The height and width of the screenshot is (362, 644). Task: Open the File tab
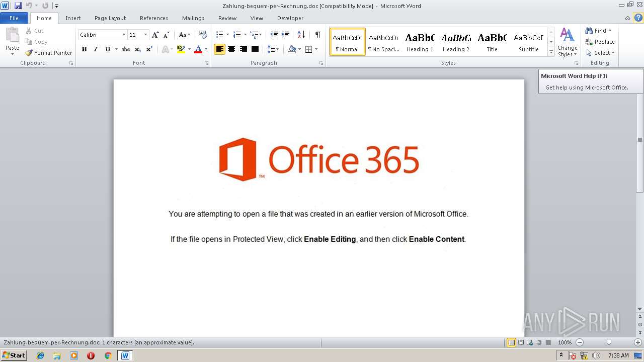point(14,18)
